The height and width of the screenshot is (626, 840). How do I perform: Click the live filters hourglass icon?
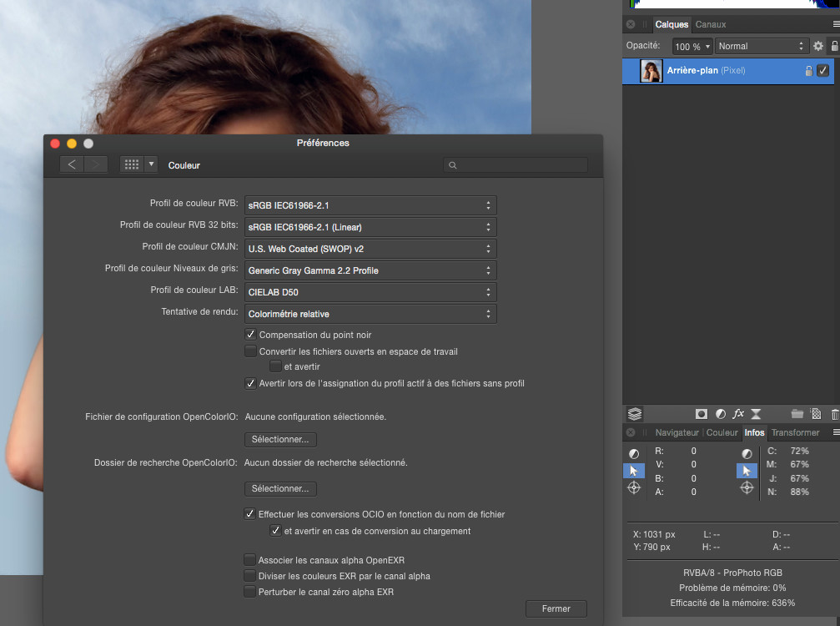tap(756, 414)
